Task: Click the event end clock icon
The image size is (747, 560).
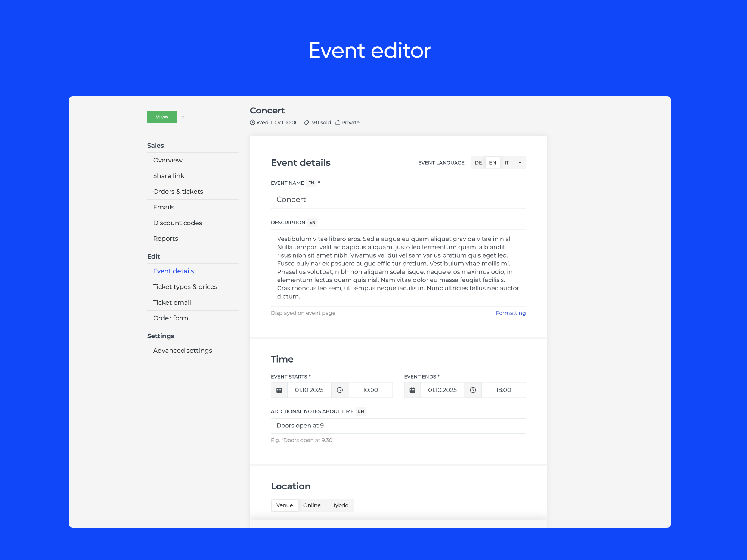Action: [x=473, y=390]
